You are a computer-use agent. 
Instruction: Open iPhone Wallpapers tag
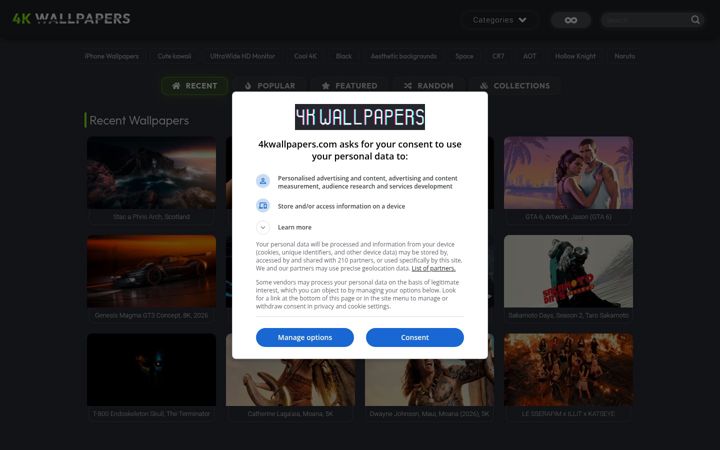112,56
